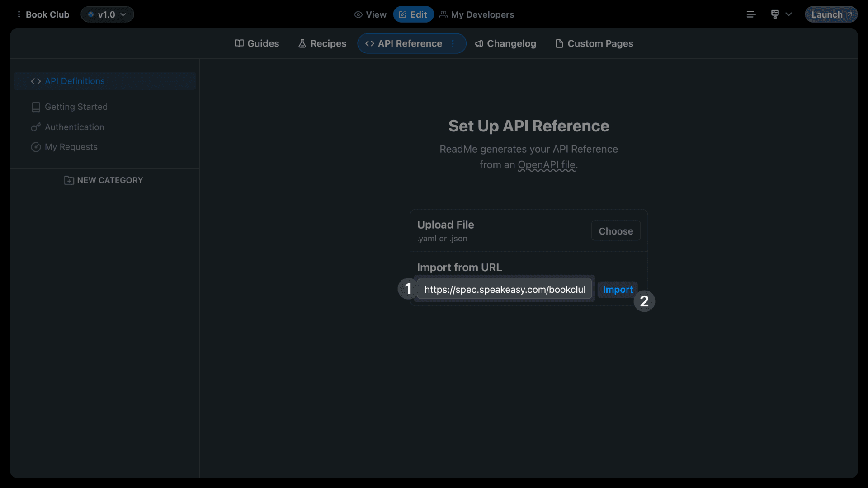The image size is (868, 488).
Task: Open the Changelog tab
Action: (x=505, y=43)
